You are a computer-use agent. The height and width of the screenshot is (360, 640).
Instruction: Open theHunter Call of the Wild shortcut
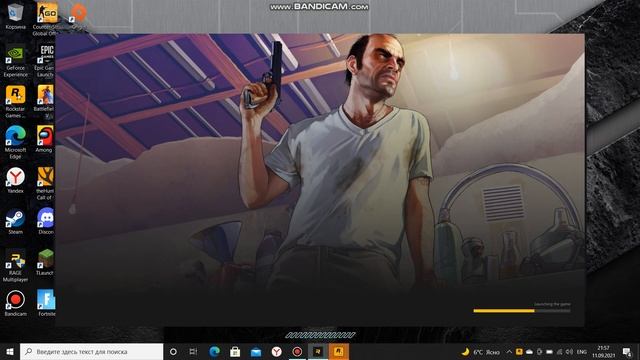tap(45, 184)
